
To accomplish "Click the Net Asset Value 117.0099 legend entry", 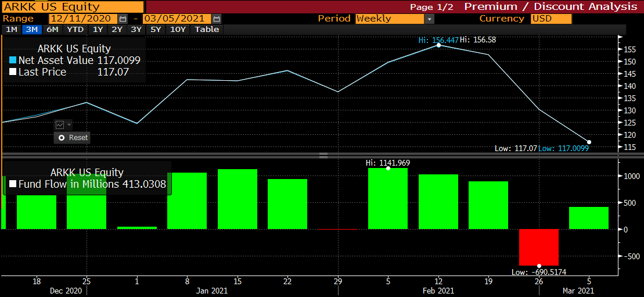I will coord(74,60).
